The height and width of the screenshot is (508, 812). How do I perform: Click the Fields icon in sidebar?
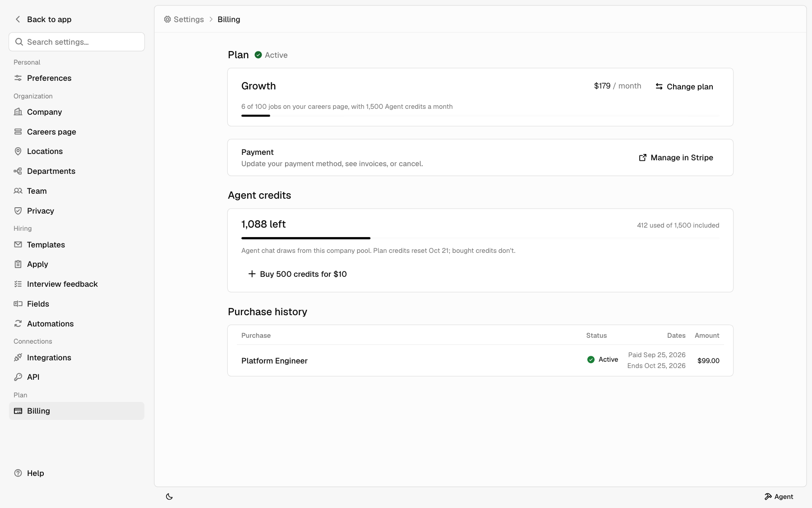click(18, 304)
